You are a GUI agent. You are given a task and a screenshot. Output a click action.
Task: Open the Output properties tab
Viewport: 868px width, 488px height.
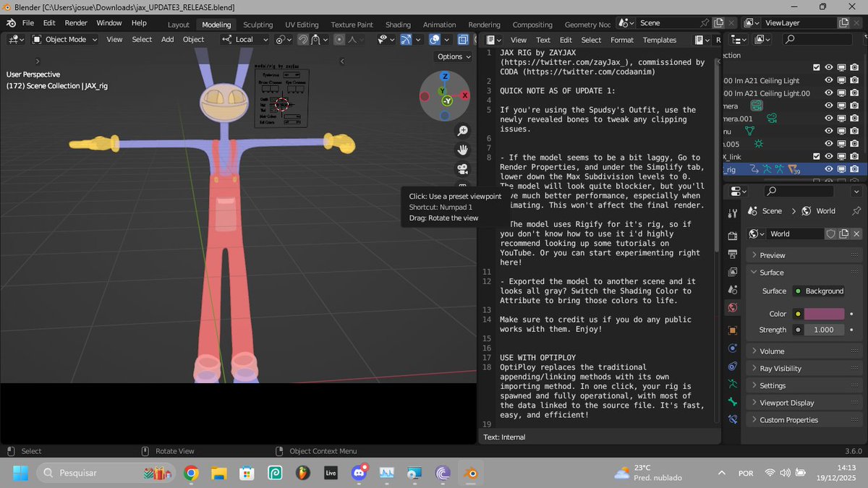733,254
